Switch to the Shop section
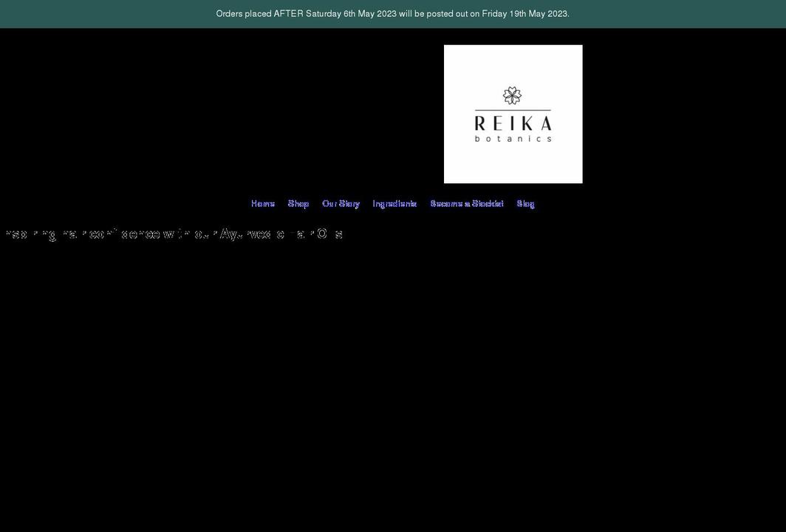This screenshot has width=786, height=532. pyautogui.click(x=298, y=202)
